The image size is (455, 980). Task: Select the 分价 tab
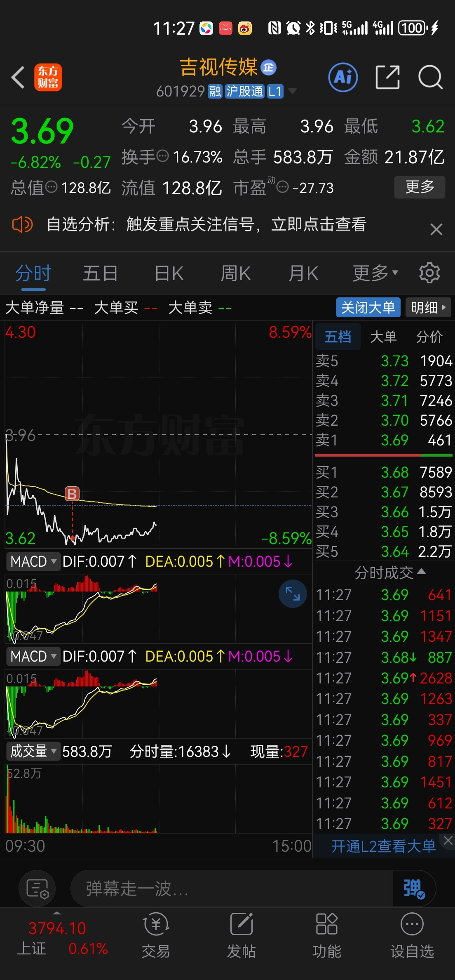coord(429,337)
